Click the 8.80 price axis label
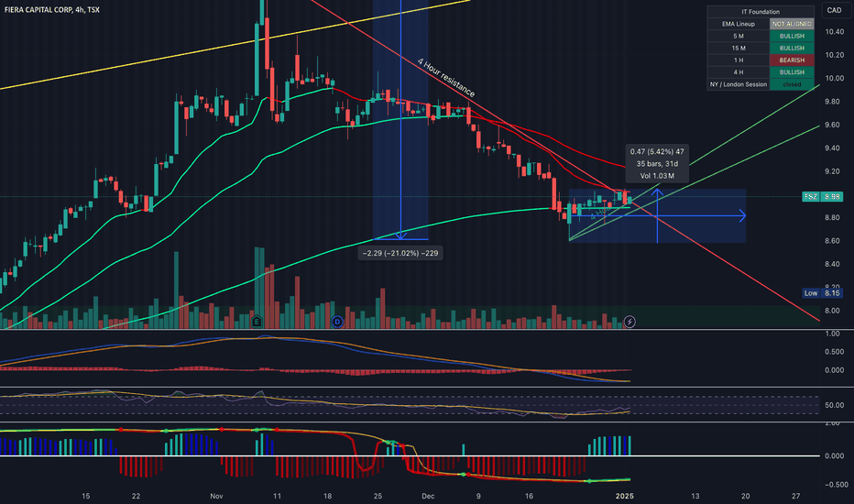This screenshot has height=504, width=854. click(x=832, y=217)
